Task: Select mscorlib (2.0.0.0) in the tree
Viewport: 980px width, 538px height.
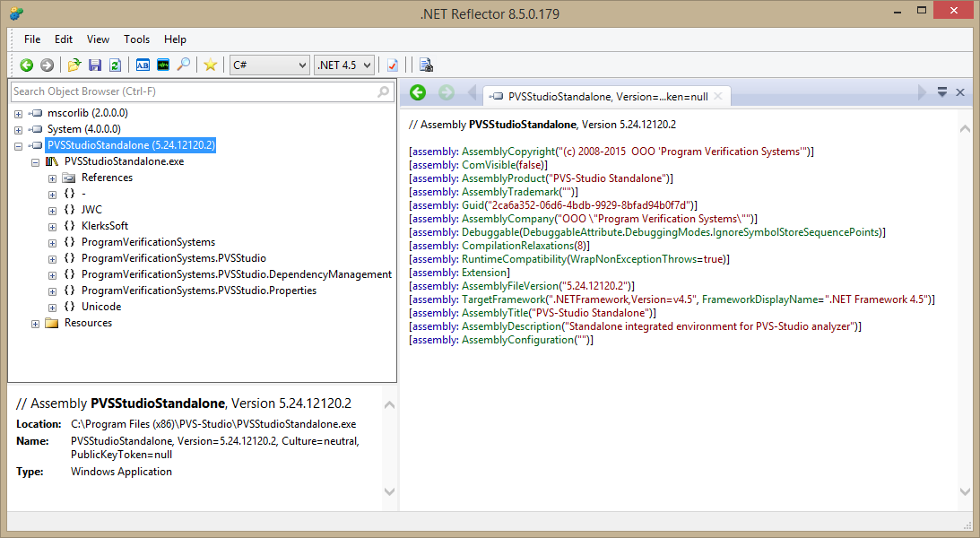Action: [x=88, y=113]
